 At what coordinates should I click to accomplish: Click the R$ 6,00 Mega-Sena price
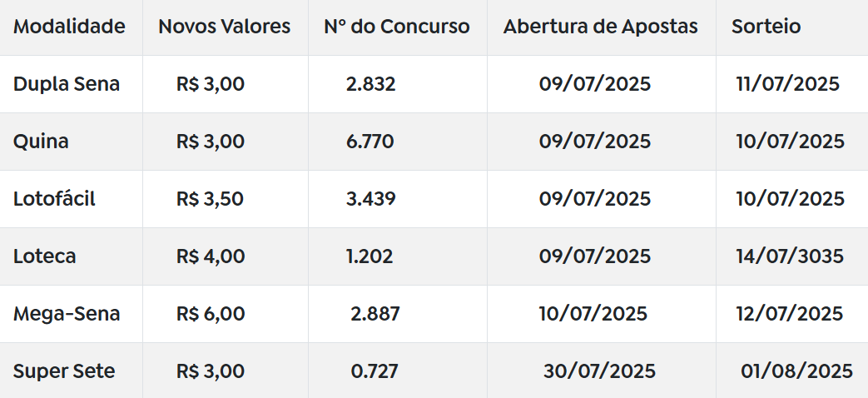pyautogui.click(x=211, y=314)
